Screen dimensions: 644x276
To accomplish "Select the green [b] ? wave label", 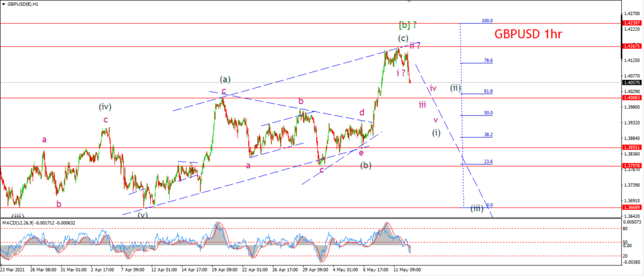I will point(408,25).
